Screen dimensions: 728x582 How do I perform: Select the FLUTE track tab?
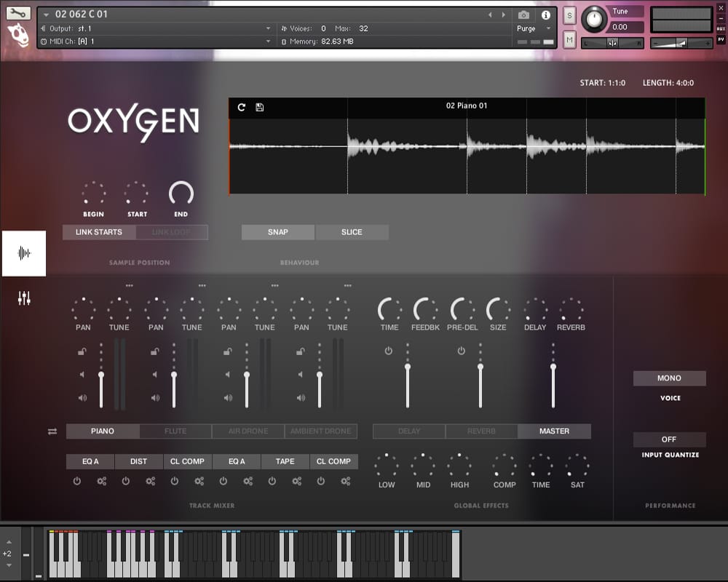(175, 431)
